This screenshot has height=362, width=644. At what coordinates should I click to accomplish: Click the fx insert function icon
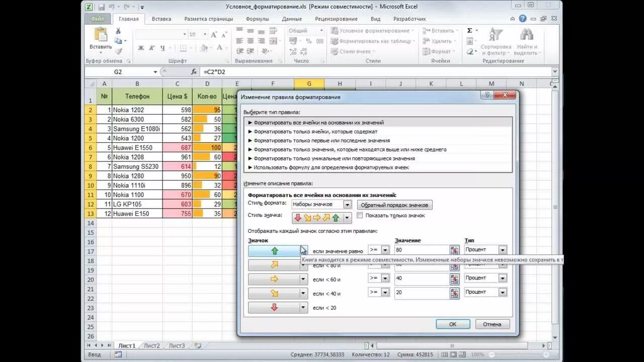194,72
